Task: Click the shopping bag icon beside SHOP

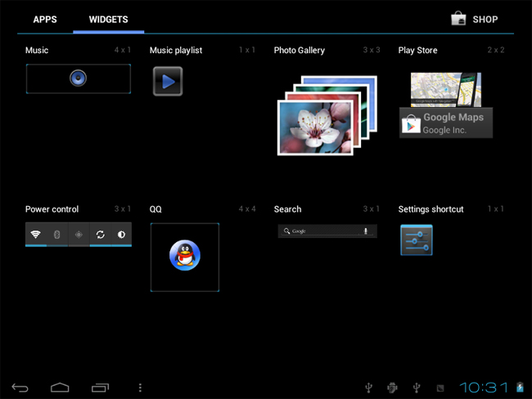Action: [x=458, y=19]
